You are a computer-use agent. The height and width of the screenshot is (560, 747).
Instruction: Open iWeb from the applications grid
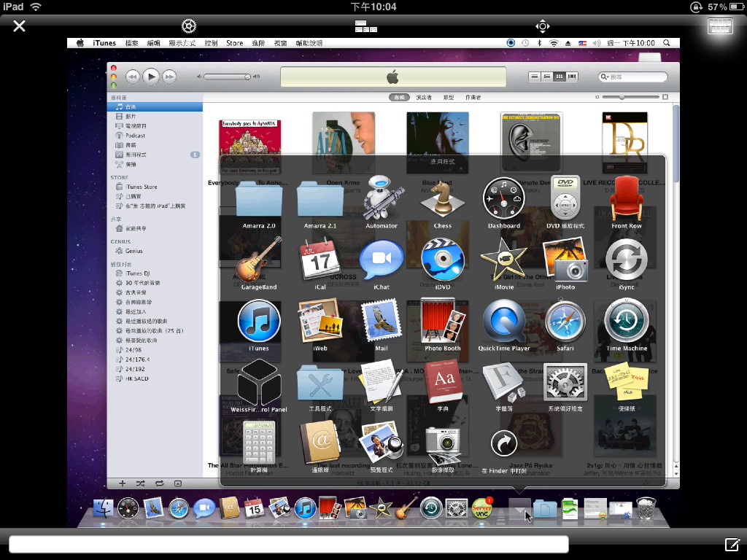tap(320, 321)
